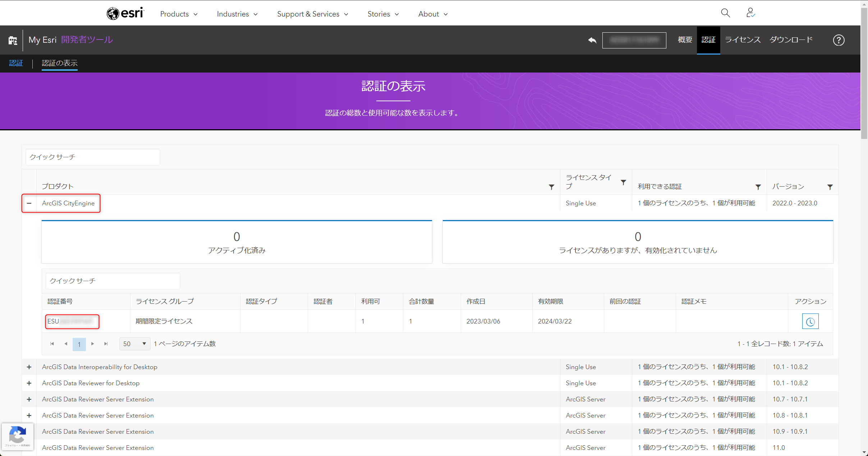Expand ArcGIS Data Interoperability for Desktop row
Image resolution: width=868 pixels, height=456 pixels.
(x=29, y=367)
